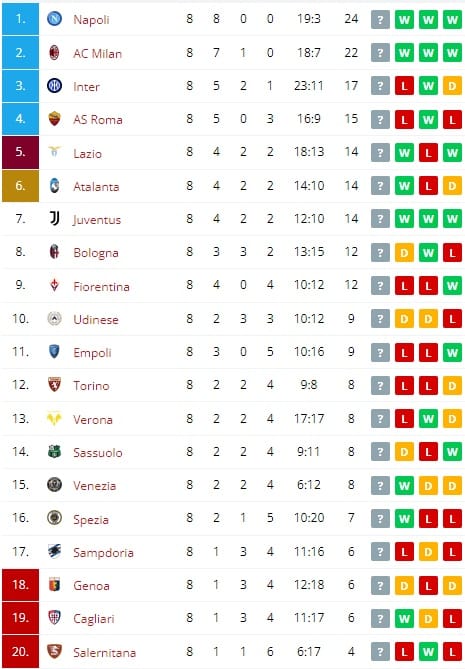Click the AC Milan club crest
Viewport: 465px width, 669px height.
(54, 52)
